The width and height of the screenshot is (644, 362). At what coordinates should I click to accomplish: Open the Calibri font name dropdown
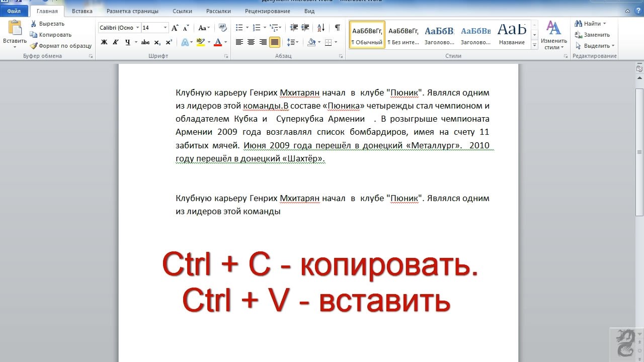(138, 28)
